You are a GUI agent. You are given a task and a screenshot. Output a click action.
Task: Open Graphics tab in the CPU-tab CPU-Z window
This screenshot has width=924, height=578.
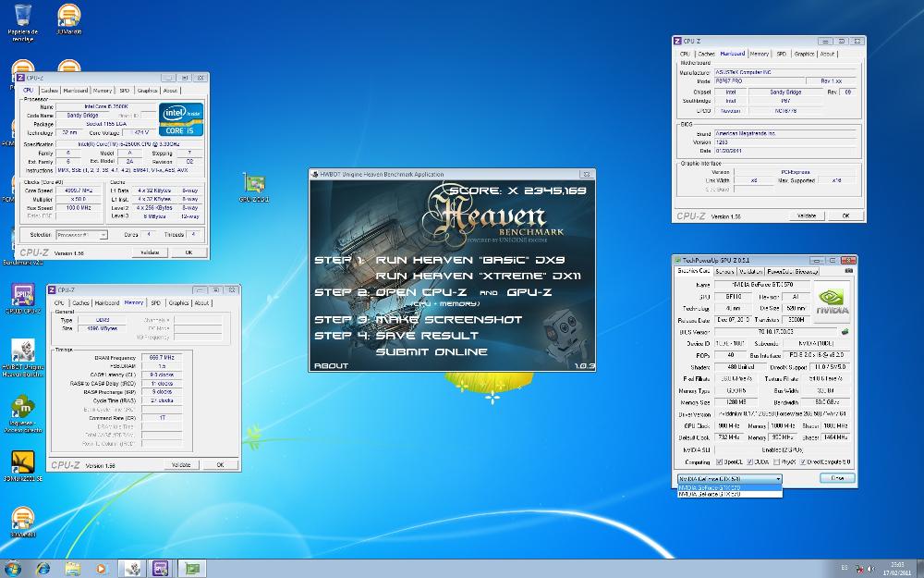pyautogui.click(x=147, y=91)
